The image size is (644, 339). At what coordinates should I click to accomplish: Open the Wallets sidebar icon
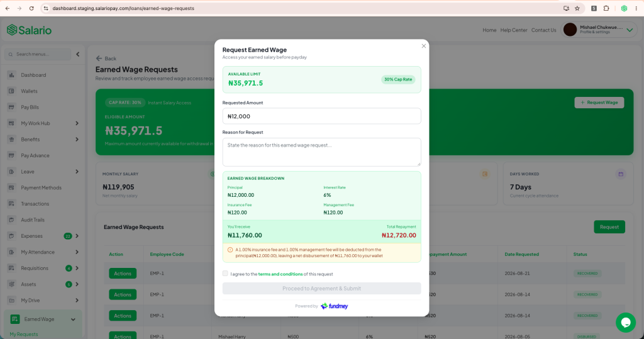(x=11, y=91)
